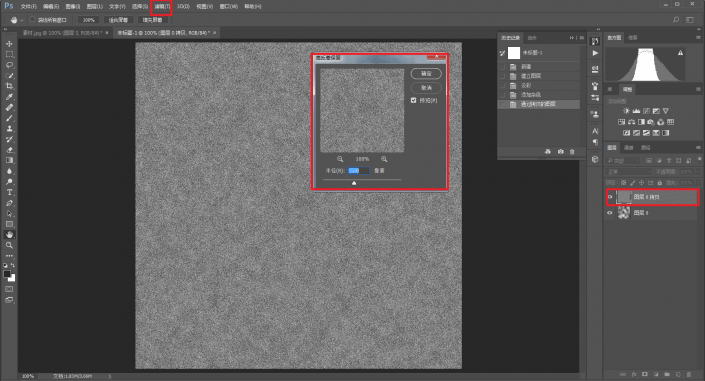Zoom out in Gaussian Blur preview
The width and height of the screenshot is (705, 381).
(340, 159)
